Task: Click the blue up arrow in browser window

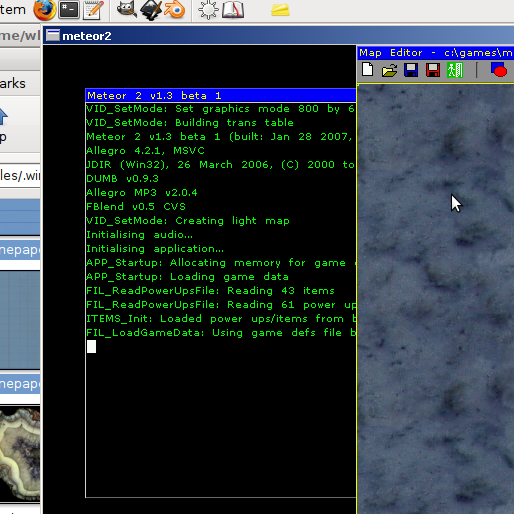Action: pos(3,116)
